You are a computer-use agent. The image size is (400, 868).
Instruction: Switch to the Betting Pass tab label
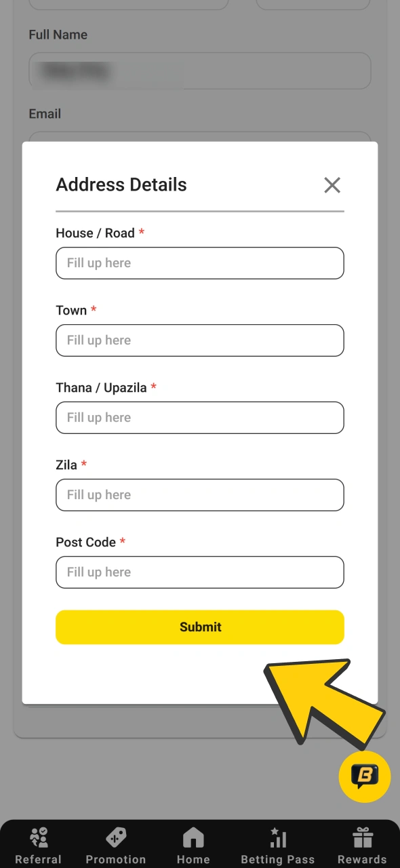pyautogui.click(x=277, y=858)
